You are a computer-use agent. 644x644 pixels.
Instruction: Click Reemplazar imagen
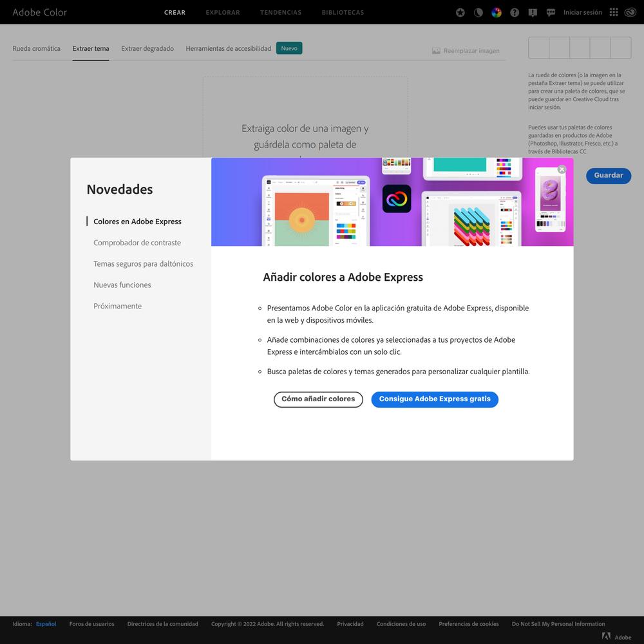[x=471, y=51]
